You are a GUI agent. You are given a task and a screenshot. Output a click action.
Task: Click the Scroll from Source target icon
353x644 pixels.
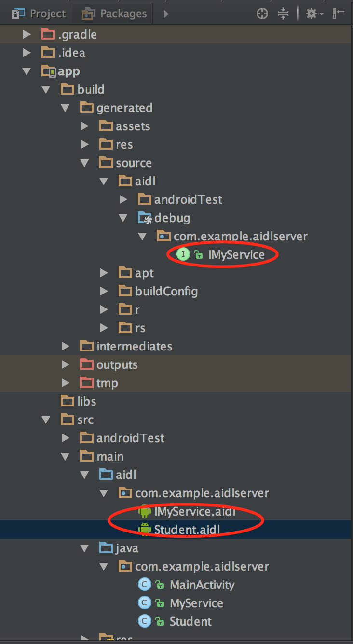pos(262,14)
